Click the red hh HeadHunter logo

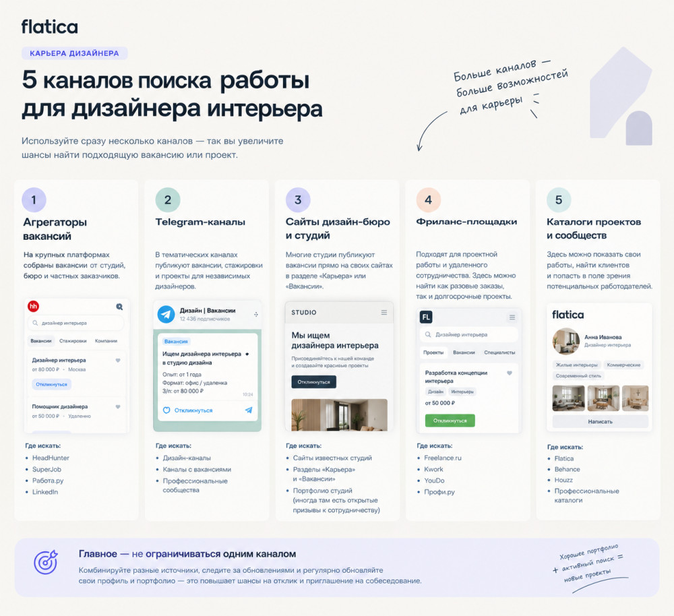point(33,306)
